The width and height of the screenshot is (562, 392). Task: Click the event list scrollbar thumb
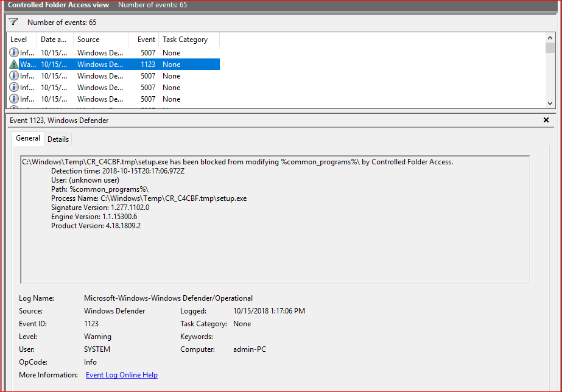(550, 47)
